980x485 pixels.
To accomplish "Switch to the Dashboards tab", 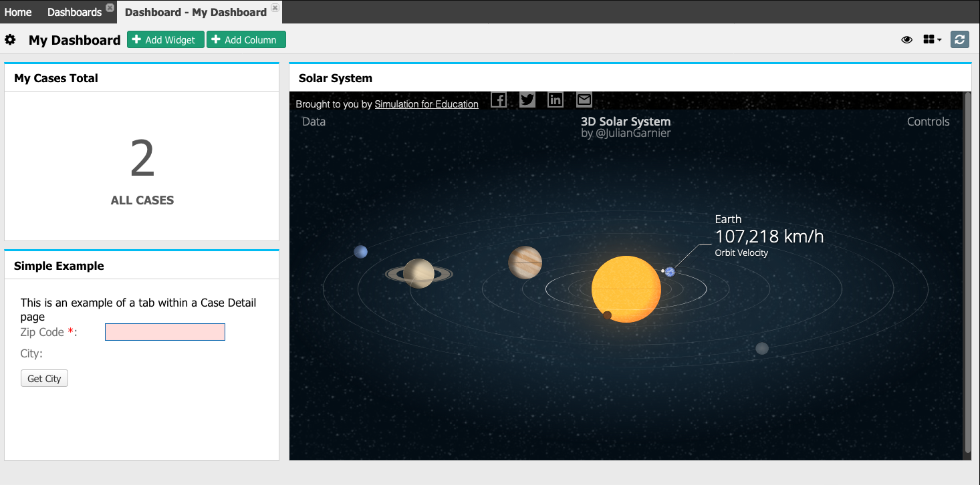I will coord(74,12).
